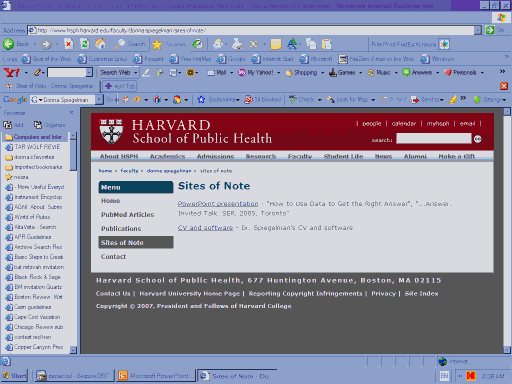Click the Yahoo! logo in the Yahoo toolbar
This screenshot has height=384, width=512.
click(11, 72)
